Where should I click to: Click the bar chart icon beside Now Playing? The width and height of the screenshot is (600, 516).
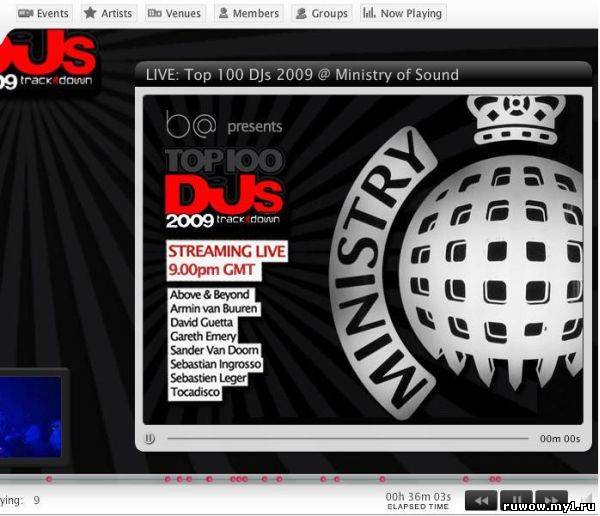point(369,13)
